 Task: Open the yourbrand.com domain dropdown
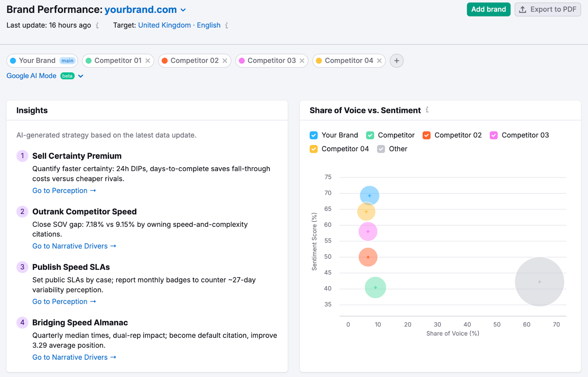click(x=183, y=10)
